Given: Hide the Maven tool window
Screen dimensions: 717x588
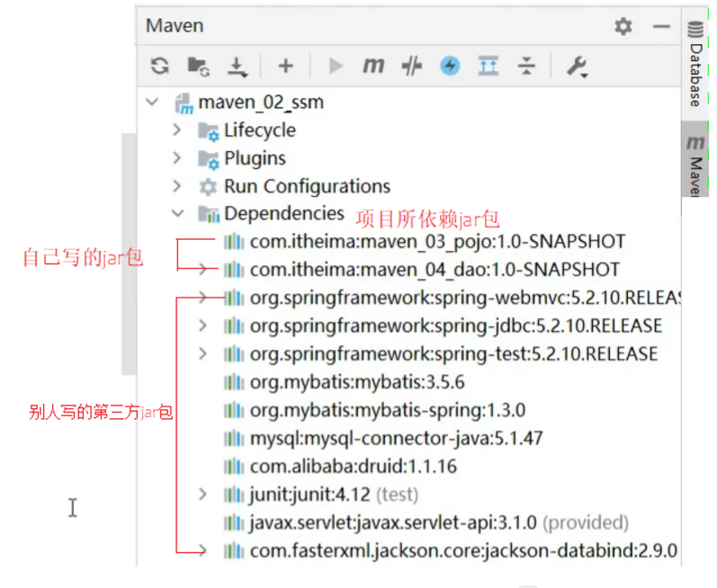Looking at the screenshot, I should tap(661, 27).
